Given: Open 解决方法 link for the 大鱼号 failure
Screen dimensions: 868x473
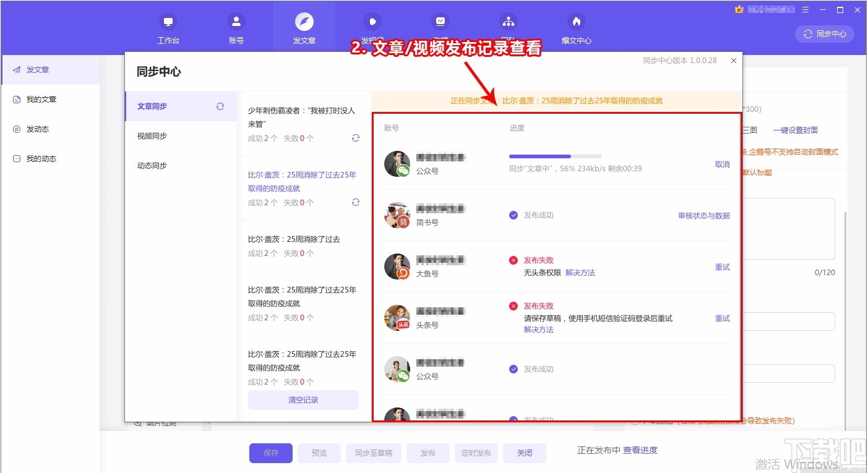Looking at the screenshot, I should pos(580,272).
